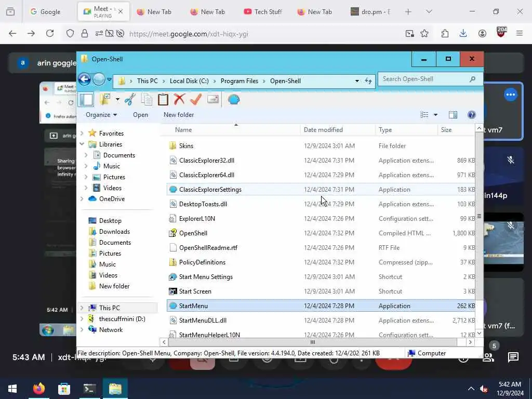Switch to the dro.pm tab
This screenshot has width=532, height=399.
click(371, 11)
